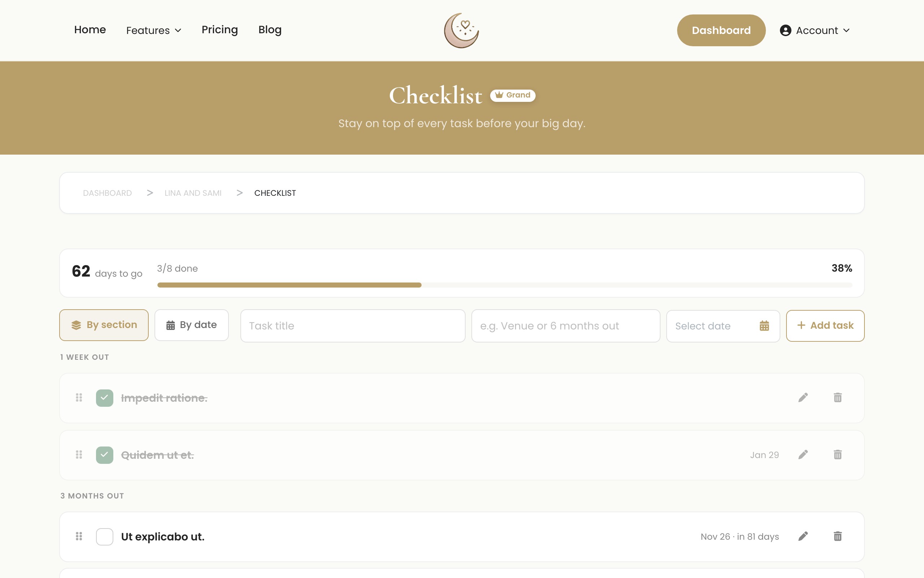The image size is (924, 578).
Task: Click the crescent moon site logo
Action: 462,31
